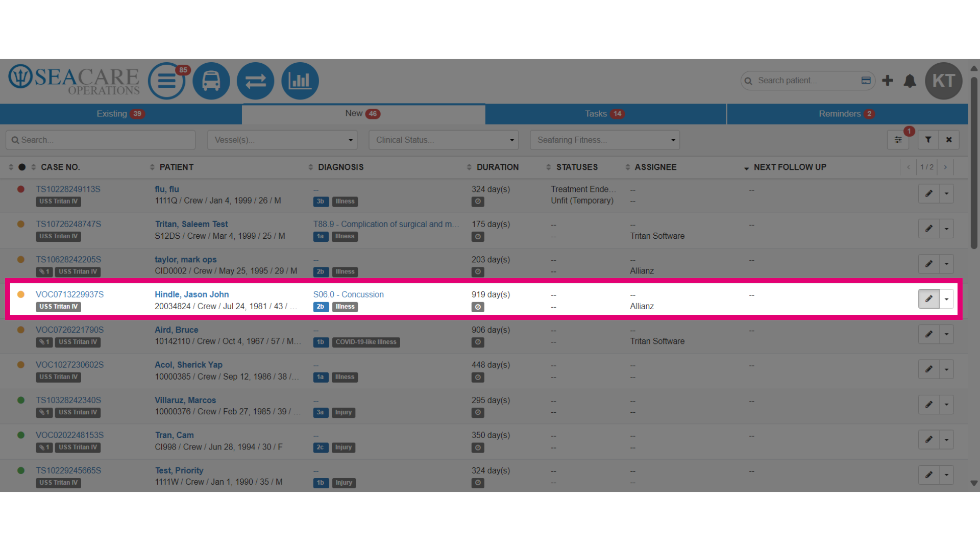The image size is (980, 551).
Task: Clear filters with the X icon
Action: pyautogui.click(x=949, y=140)
